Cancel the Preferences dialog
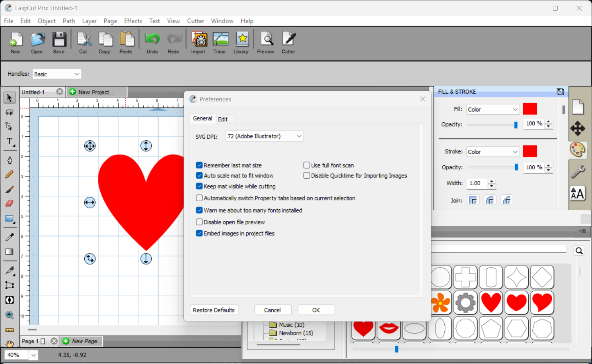 click(272, 310)
